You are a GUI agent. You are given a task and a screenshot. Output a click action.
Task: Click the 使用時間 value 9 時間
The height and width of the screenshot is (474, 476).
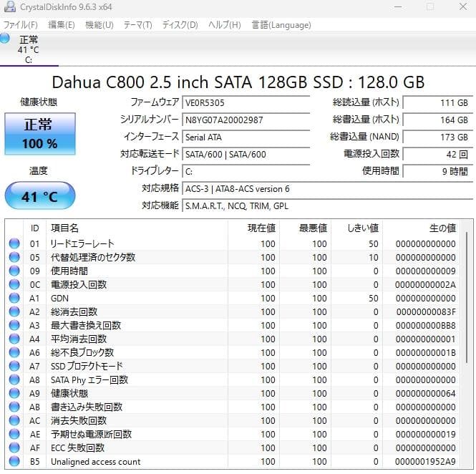point(438,172)
